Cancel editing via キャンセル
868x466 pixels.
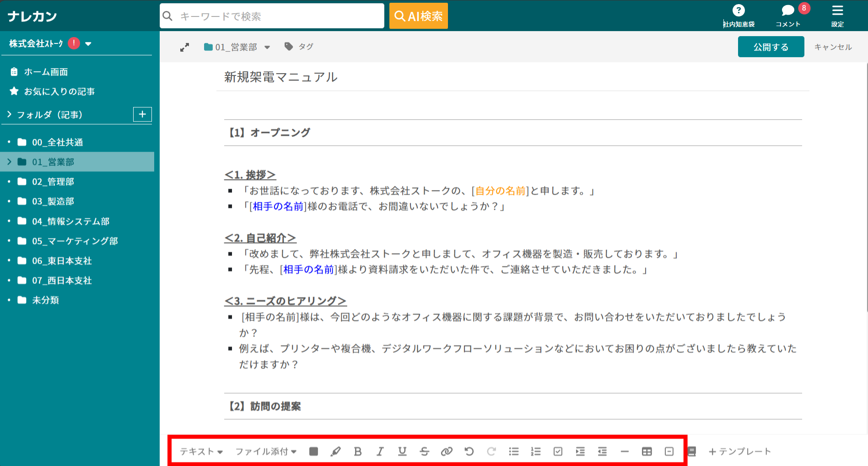[832, 46]
